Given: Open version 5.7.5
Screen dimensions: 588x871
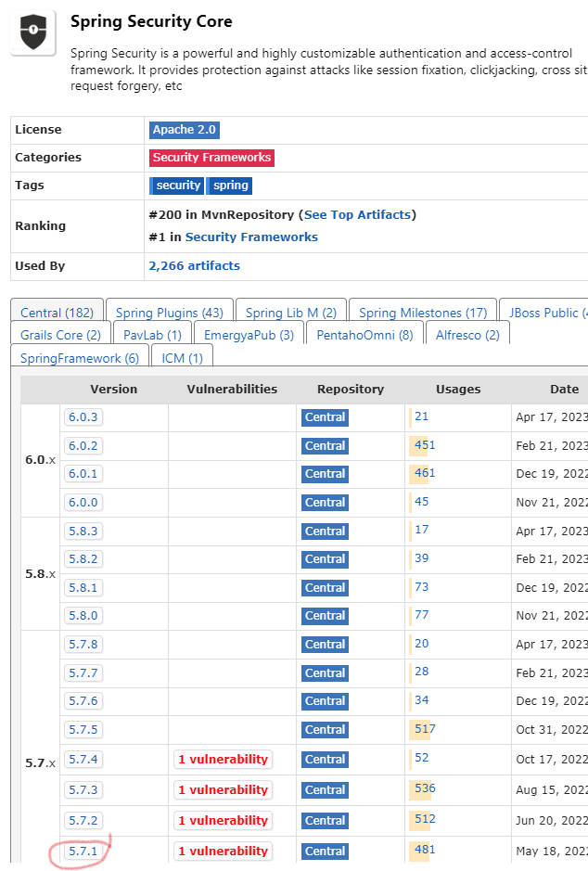Looking at the screenshot, I should [x=83, y=730].
